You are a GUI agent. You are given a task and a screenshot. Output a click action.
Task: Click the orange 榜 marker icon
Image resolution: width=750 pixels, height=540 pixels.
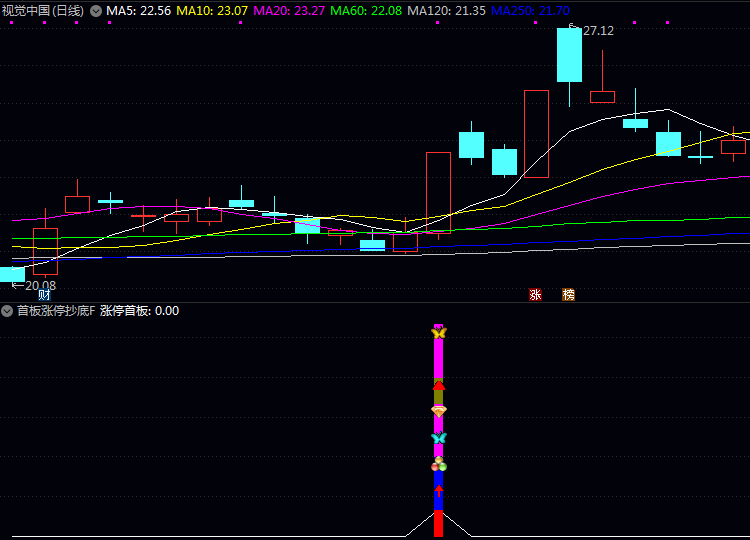coord(568,295)
